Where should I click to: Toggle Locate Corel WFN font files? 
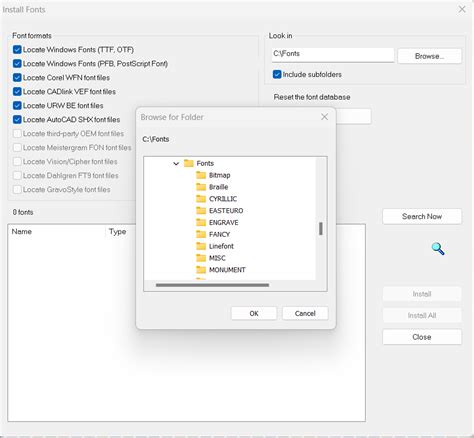click(x=17, y=78)
